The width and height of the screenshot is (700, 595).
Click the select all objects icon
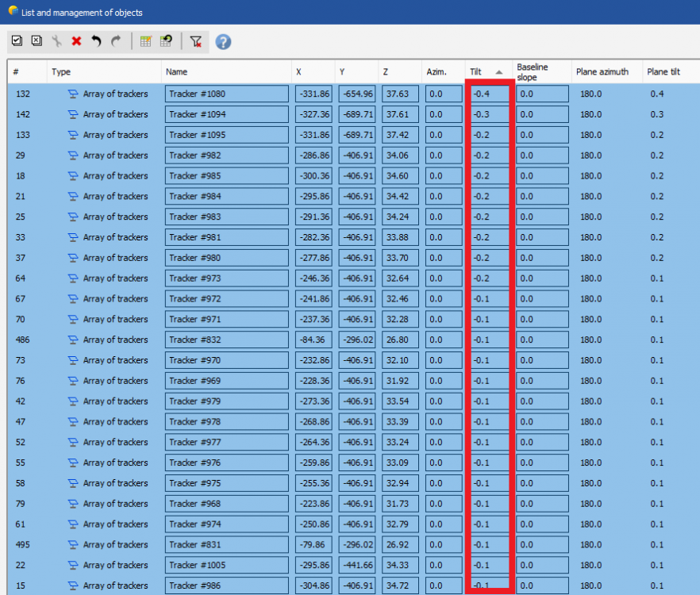point(17,41)
